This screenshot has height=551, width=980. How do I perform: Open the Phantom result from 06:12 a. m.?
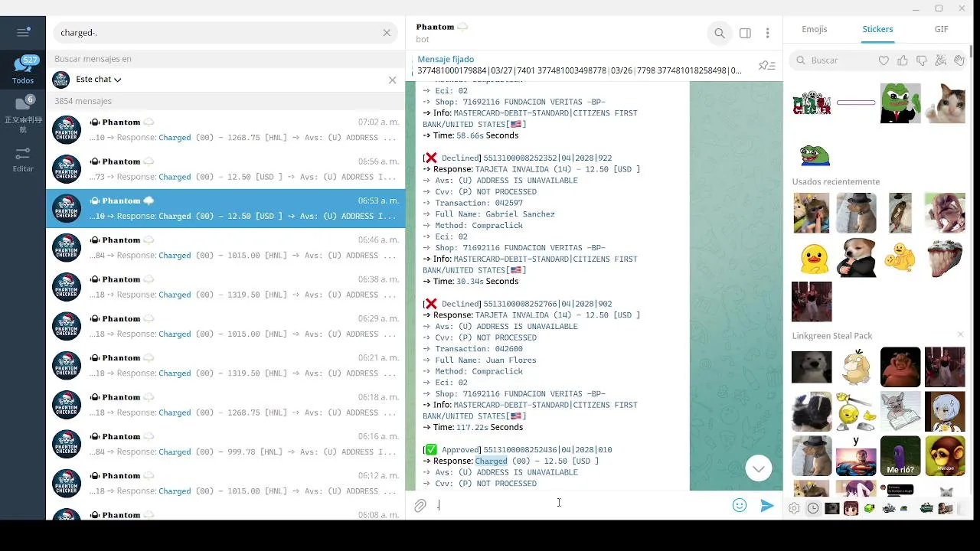coord(226,483)
